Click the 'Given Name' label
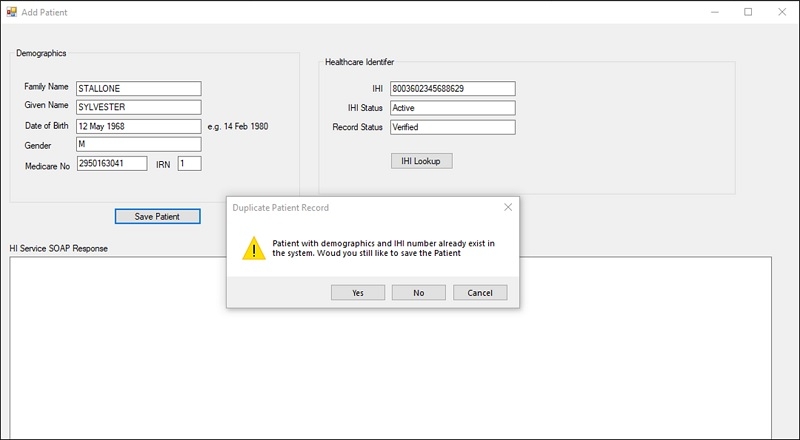Viewport: 800px width, 440px height. [x=46, y=105]
